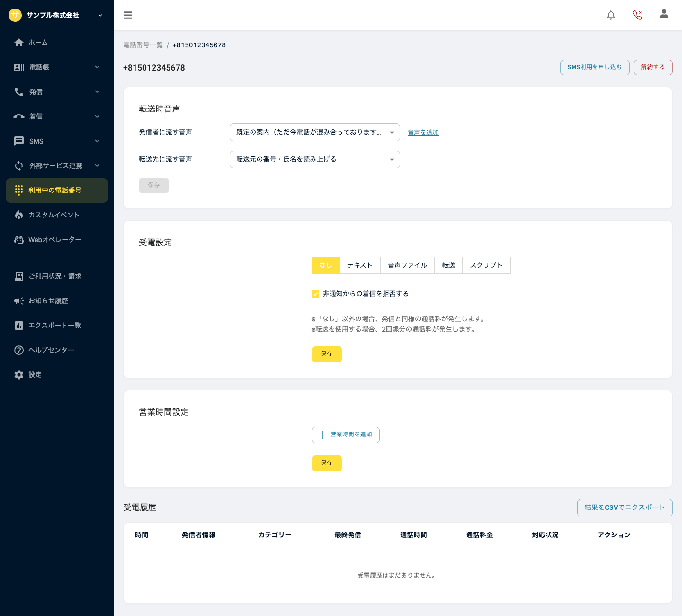Click the 外部サービス連携 sync icon
The image size is (682, 616).
point(19,166)
